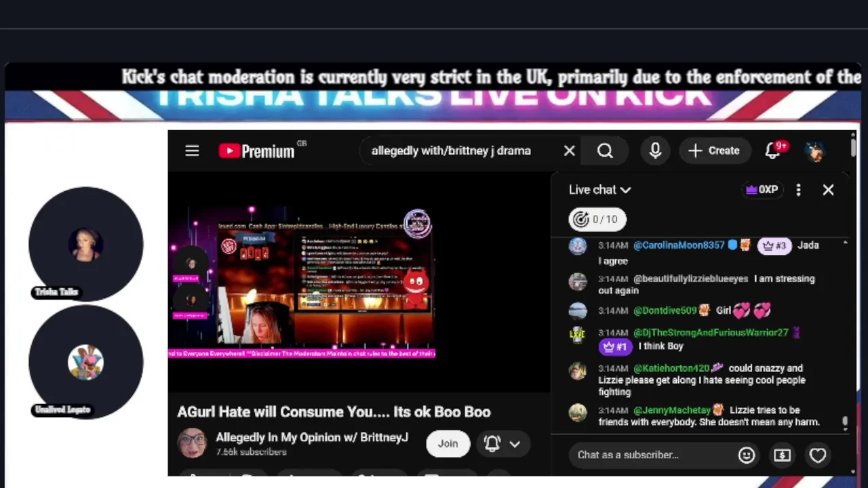Open Super Chat purchase icon

pyautogui.click(x=782, y=455)
